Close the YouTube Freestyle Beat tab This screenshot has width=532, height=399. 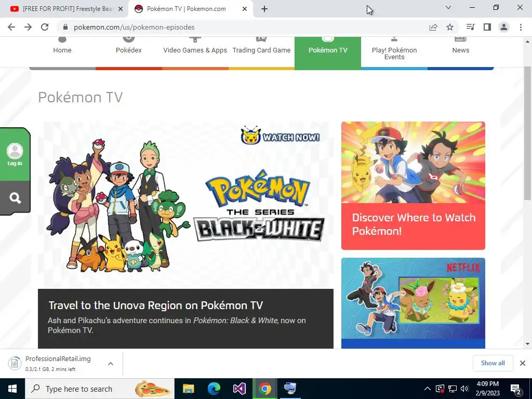click(121, 9)
